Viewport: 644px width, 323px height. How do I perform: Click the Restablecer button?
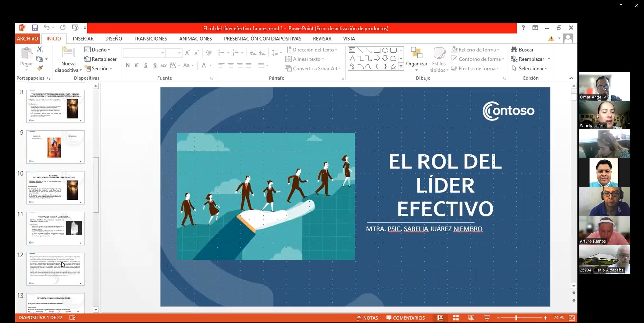[100, 59]
